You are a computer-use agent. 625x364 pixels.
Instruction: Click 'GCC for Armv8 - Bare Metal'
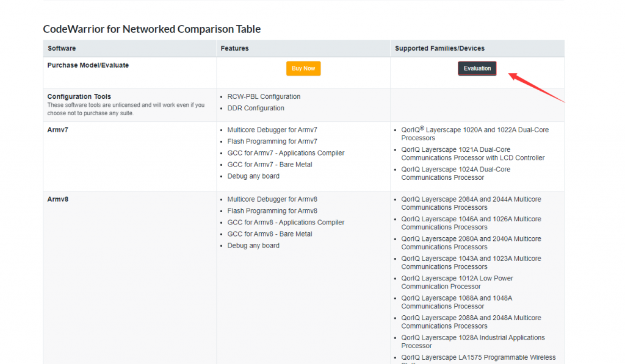270,234
